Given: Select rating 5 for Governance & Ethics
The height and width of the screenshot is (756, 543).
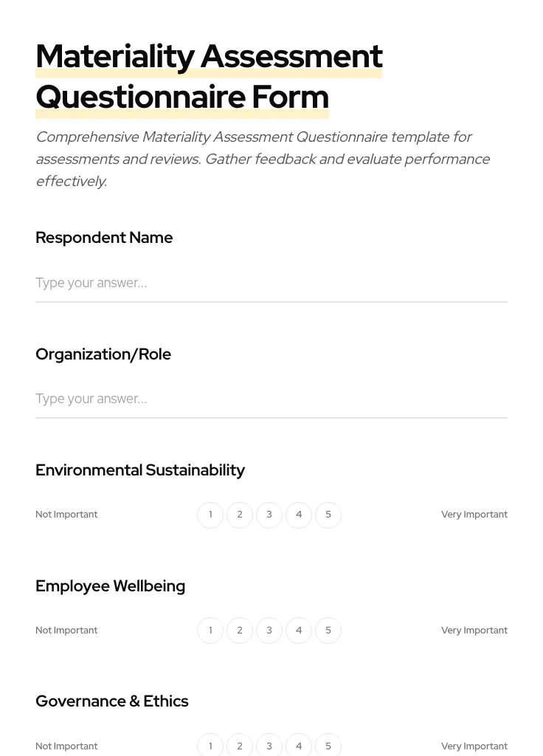Looking at the screenshot, I should [328, 746].
